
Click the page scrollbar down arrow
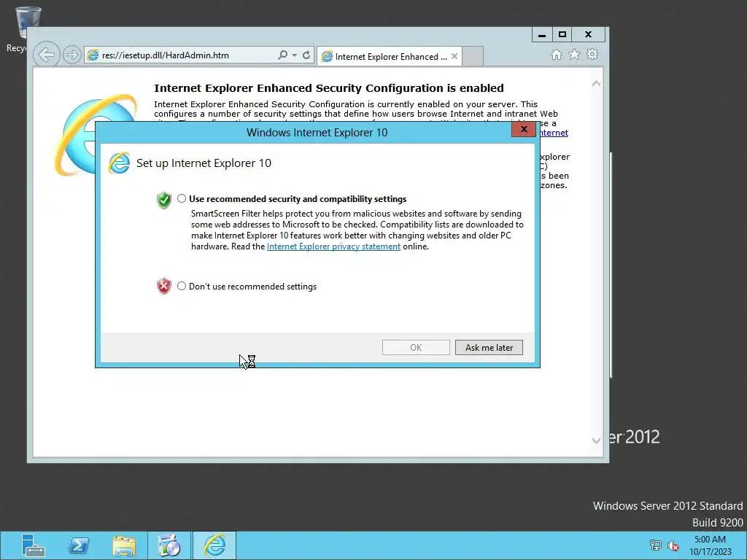click(595, 440)
